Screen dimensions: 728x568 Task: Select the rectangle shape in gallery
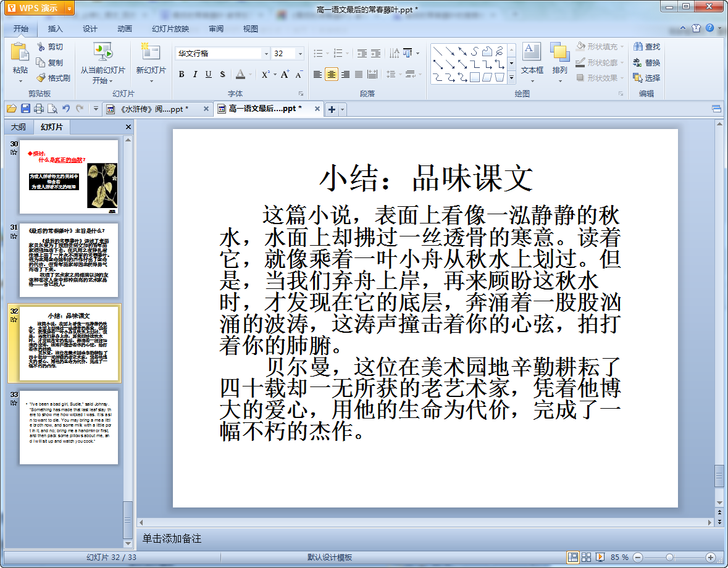(x=474, y=77)
